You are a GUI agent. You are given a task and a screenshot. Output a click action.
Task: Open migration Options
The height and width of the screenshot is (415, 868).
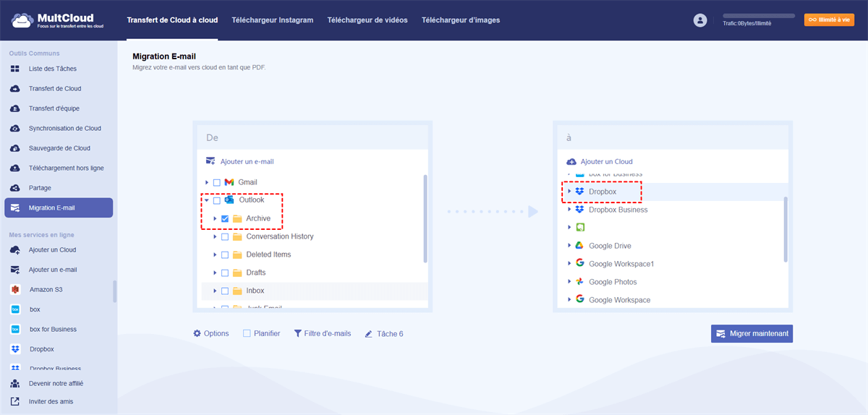click(211, 333)
